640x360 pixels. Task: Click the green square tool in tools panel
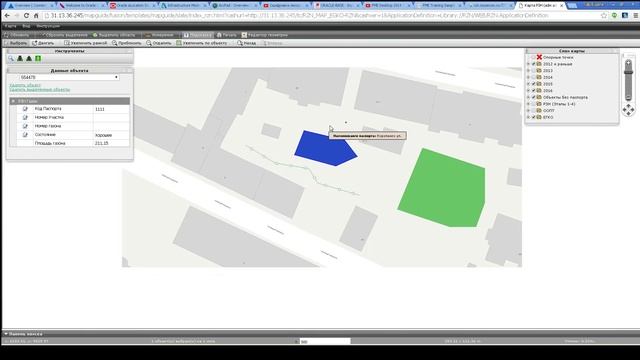pyautogui.click(x=38, y=59)
